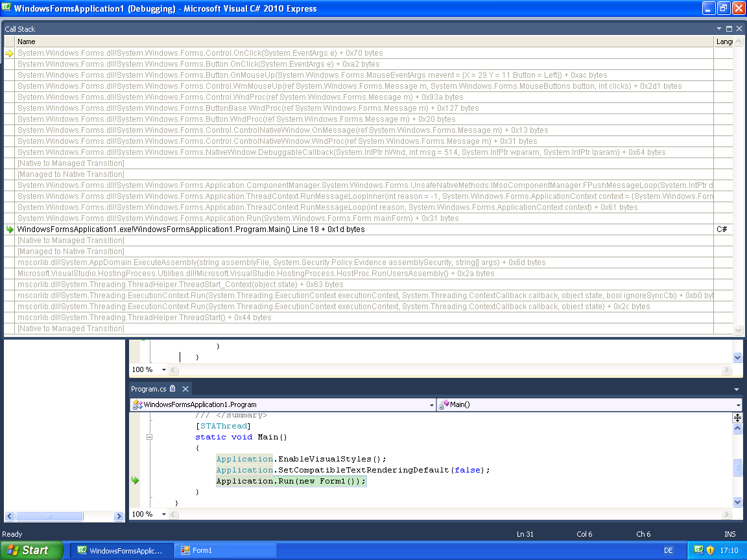Click the Call Stack scrollbar down arrow

pos(738,330)
